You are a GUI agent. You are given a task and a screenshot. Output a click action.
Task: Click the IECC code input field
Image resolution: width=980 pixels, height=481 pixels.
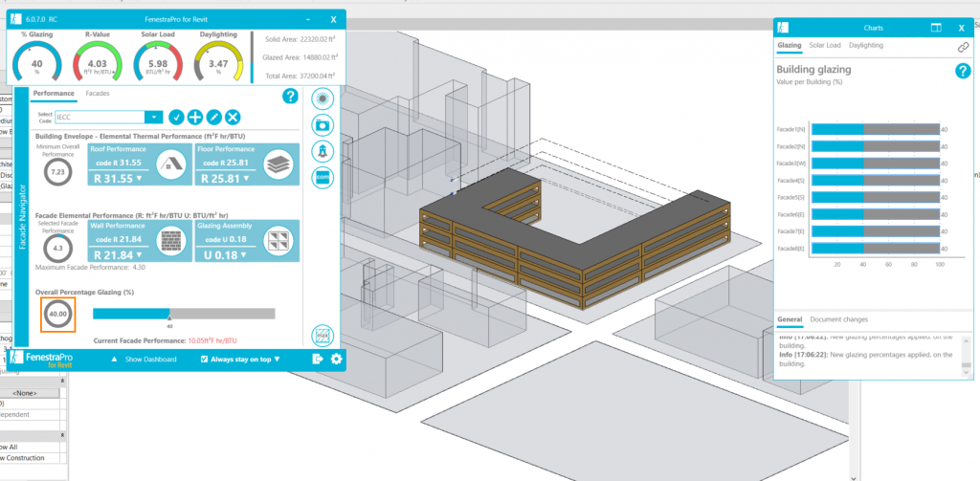click(100, 117)
